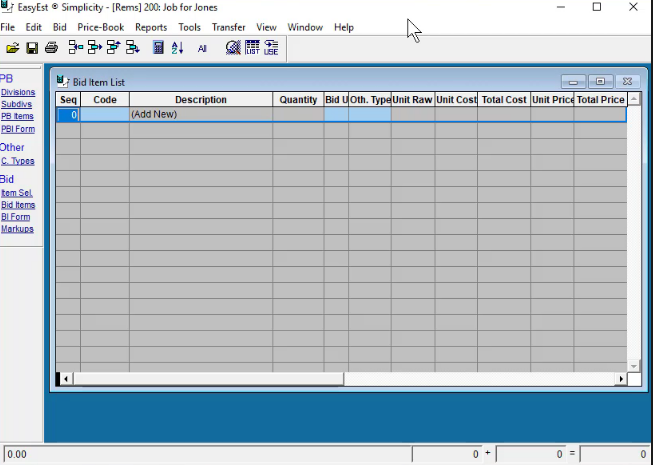Open the Price-Book menu
This screenshot has width=653, height=465.
[x=101, y=27]
